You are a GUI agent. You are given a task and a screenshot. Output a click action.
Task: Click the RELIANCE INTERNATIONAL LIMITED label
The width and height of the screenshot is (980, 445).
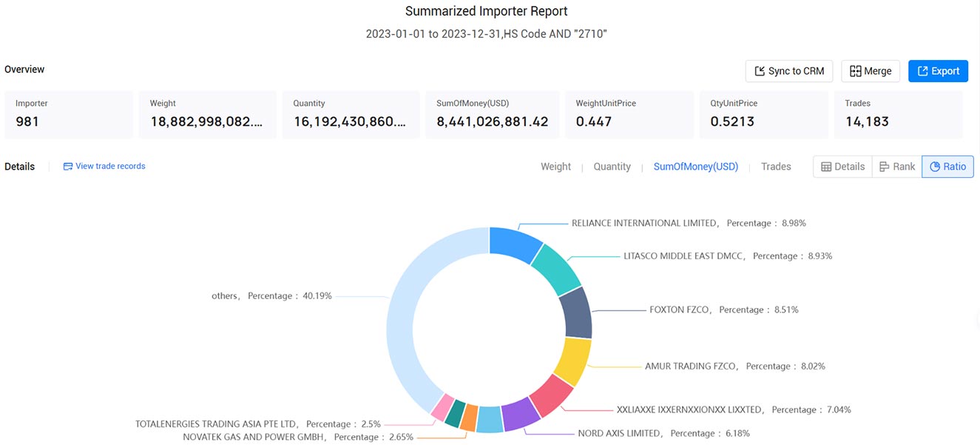[689, 223]
